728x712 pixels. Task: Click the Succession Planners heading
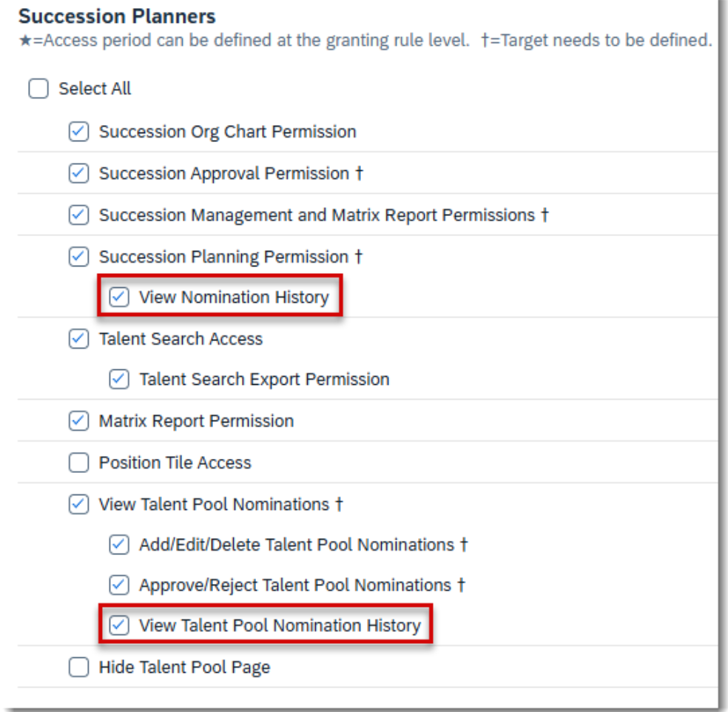tap(115, 16)
